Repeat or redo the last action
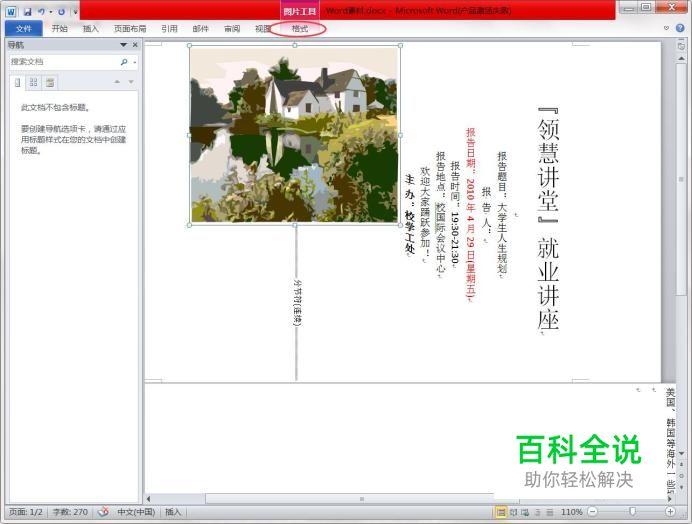692x524 pixels. [61, 12]
